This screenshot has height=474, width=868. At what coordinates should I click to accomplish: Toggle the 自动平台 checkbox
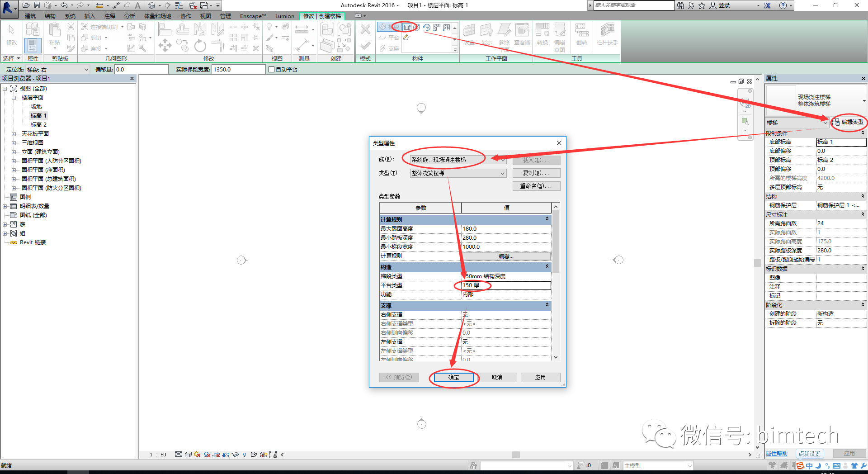point(272,70)
